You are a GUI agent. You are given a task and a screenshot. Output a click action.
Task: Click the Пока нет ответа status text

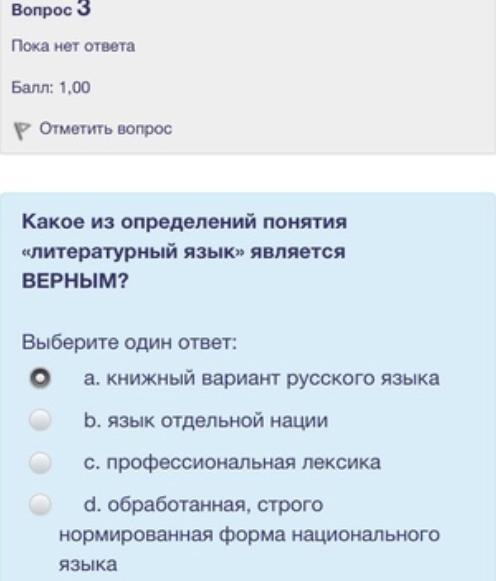(73, 46)
